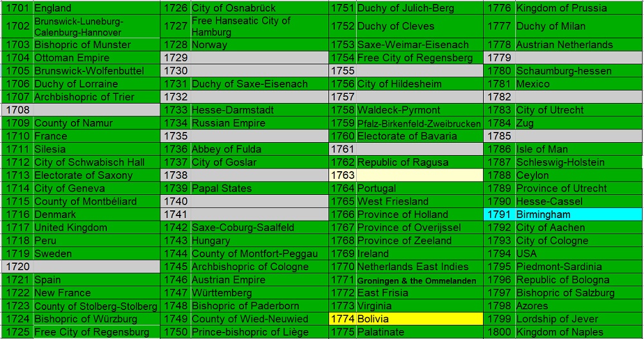Screen dimensions: 644x339
Task: Click the Palatinate cell
Action: [x=419, y=332]
